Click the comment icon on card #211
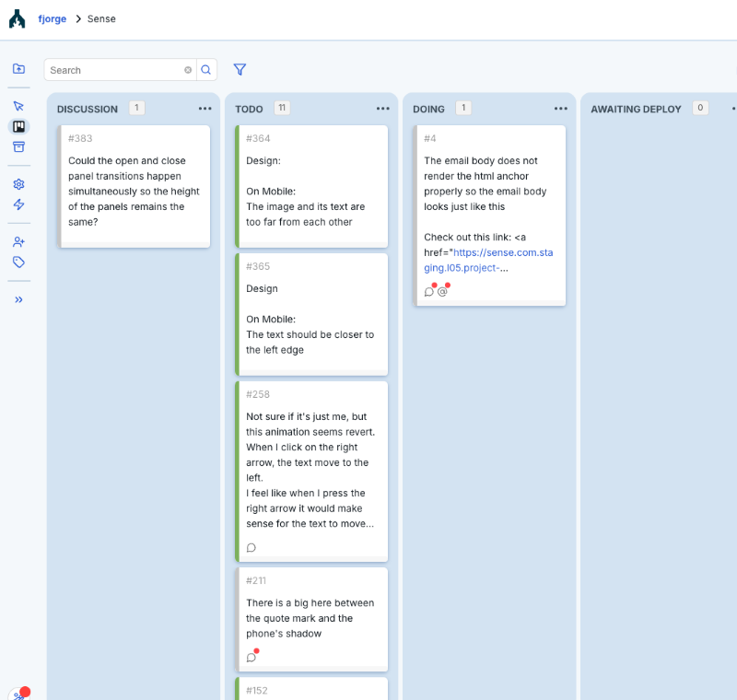737x700 pixels. coord(251,658)
